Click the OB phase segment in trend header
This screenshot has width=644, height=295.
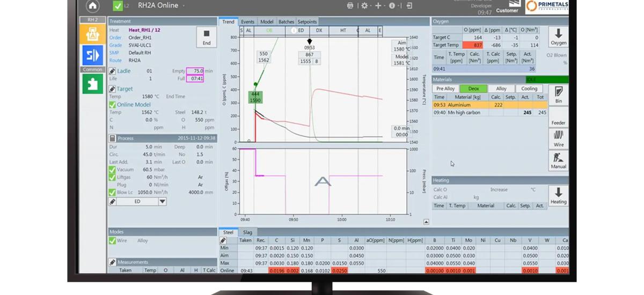click(x=269, y=31)
